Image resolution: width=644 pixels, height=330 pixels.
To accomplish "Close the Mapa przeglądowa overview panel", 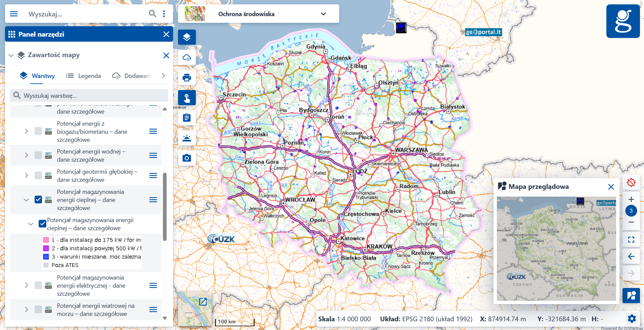I will [x=611, y=187].
